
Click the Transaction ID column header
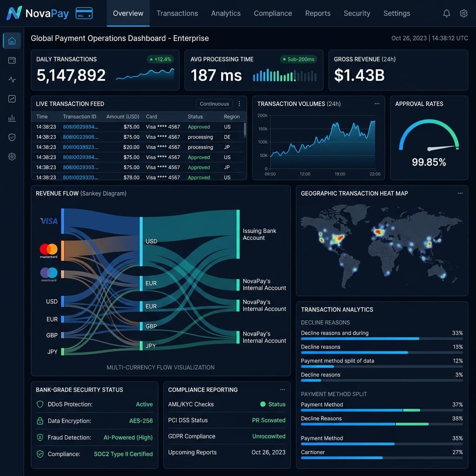pyautogui.click(x=79, y=117)
